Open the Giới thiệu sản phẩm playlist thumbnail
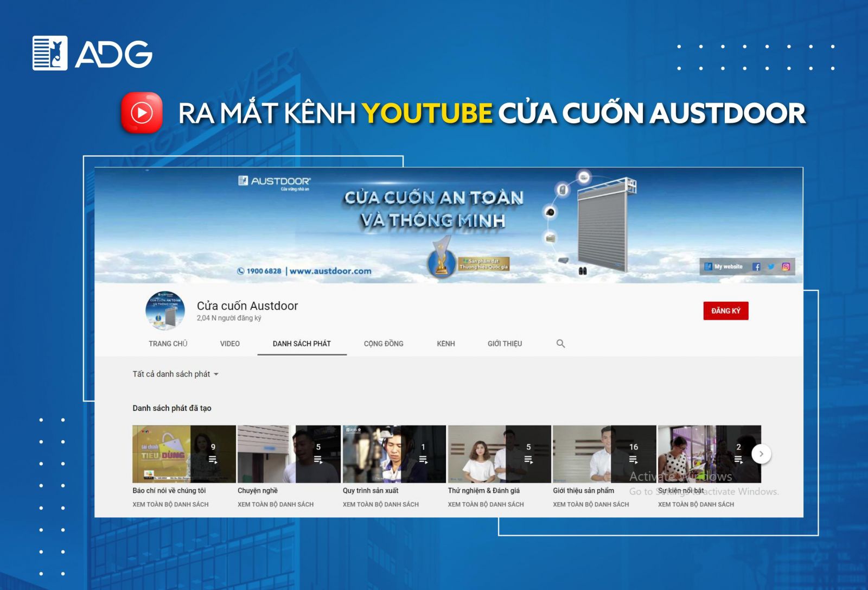868x590 pixels. (x=604, y=454)
